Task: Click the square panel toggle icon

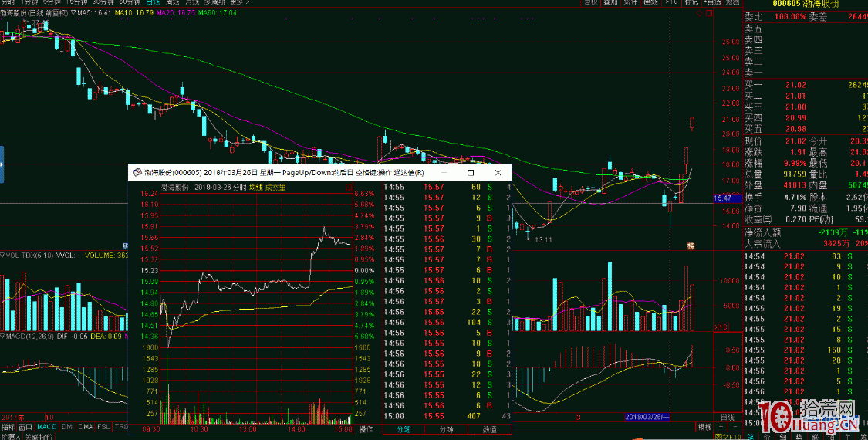Action: click(x=709, y=12)
